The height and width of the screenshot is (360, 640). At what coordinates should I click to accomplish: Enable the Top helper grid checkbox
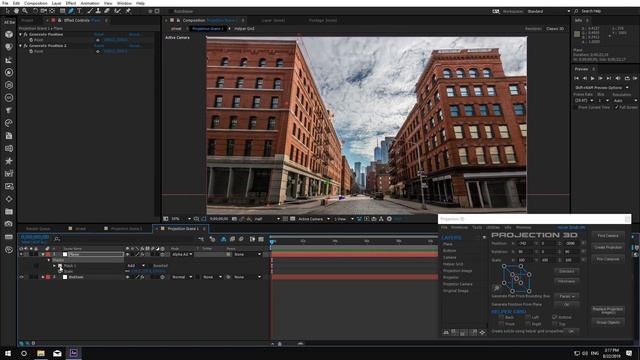click(554, 324)
